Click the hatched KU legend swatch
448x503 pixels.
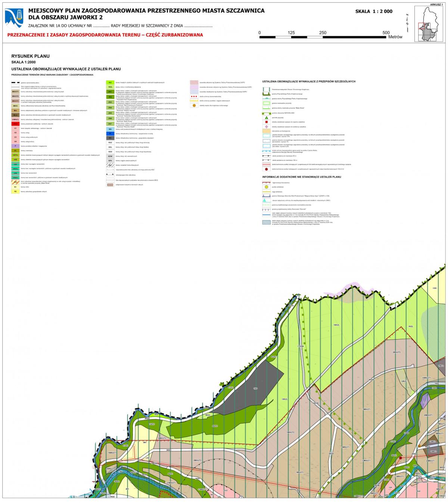click(110, 165)
